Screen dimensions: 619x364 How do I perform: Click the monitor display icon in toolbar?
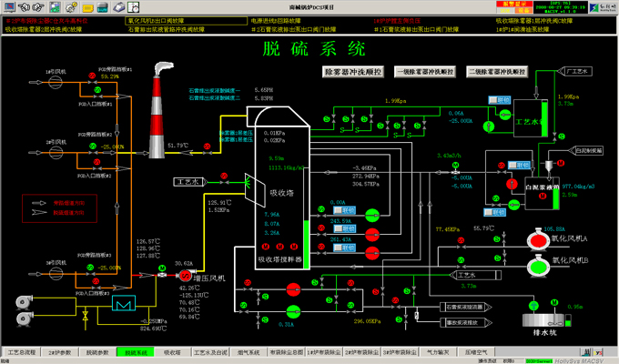point(9,6)
